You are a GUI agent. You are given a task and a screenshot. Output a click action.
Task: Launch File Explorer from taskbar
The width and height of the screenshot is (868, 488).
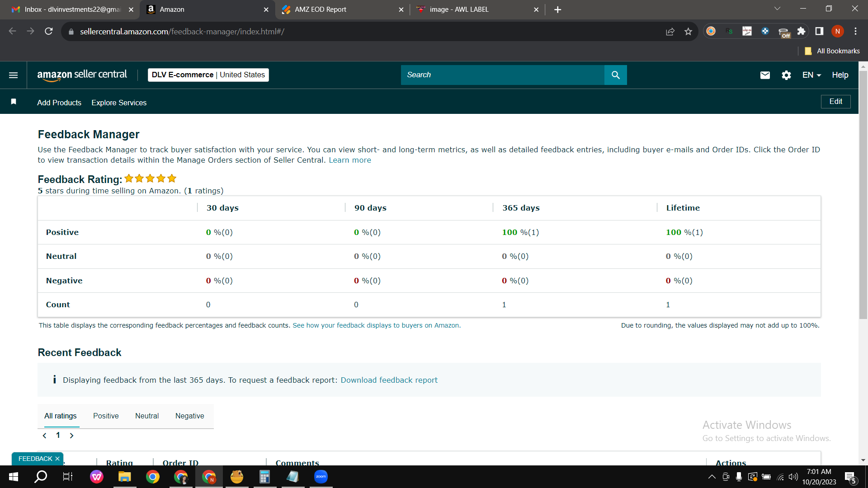coord(124,477)
